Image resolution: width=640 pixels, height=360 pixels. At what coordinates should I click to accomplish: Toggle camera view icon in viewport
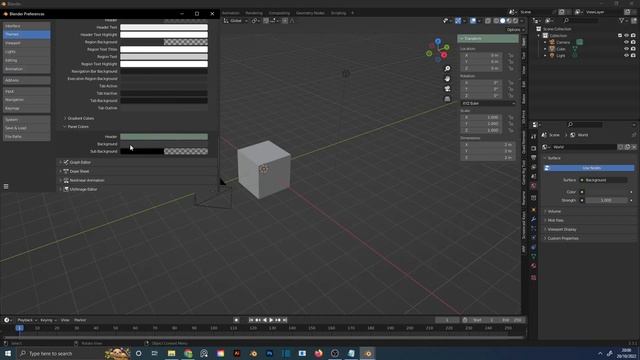pyautogui.click(x=447, y=89)
